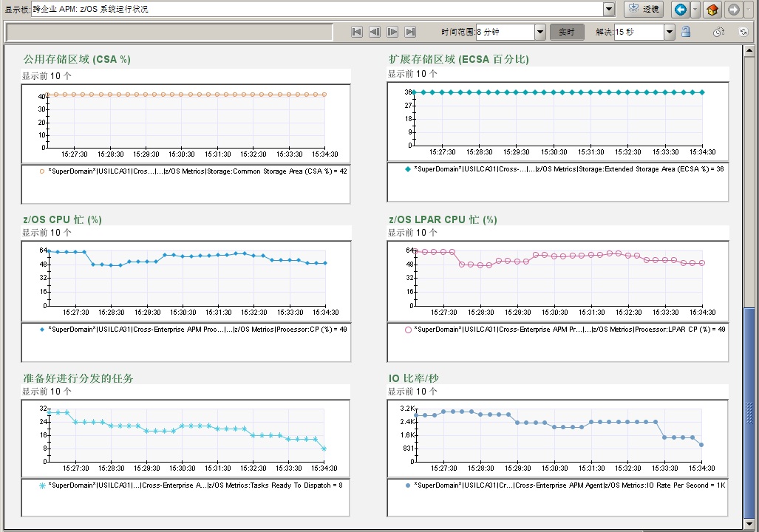Click the refresh icon in toolbar
Viewport: 759px width, 532px height.
tap(743, 32)
